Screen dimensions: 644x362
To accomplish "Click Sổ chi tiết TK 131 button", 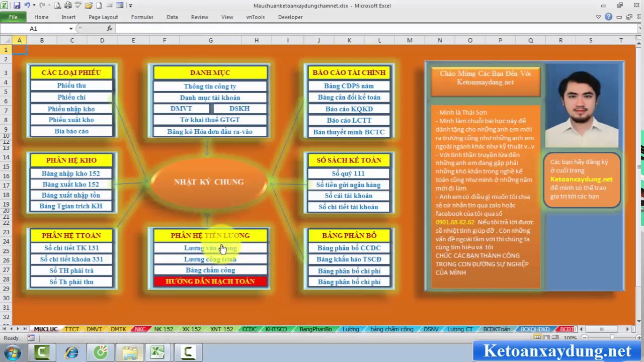I will click(x=71, y=248).
